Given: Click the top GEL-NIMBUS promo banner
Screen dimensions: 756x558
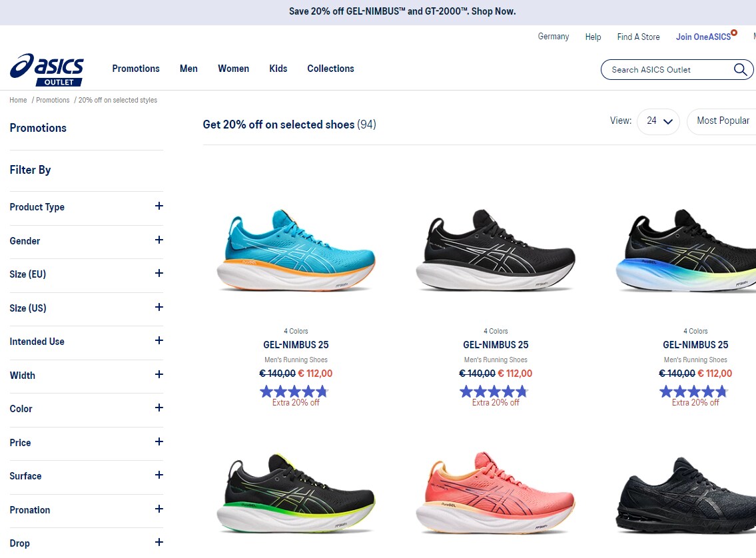Looking at the screenshot, I should [402, 11].
